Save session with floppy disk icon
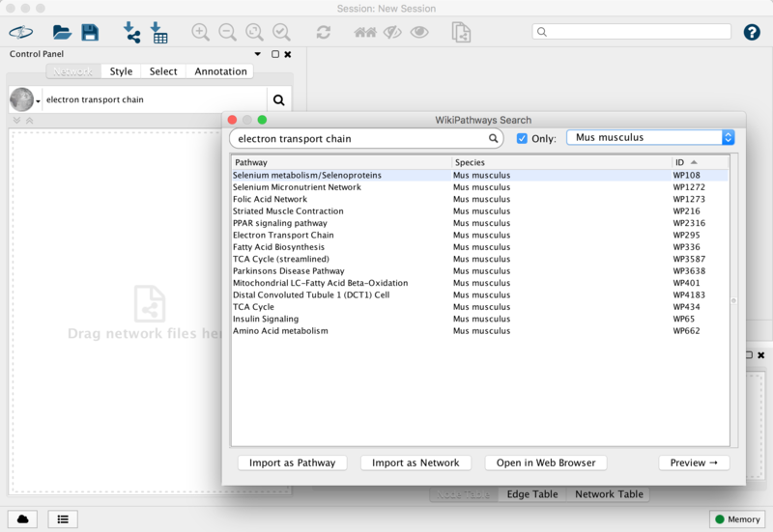This screenshot has width=773, height=532. click(90, 33)
